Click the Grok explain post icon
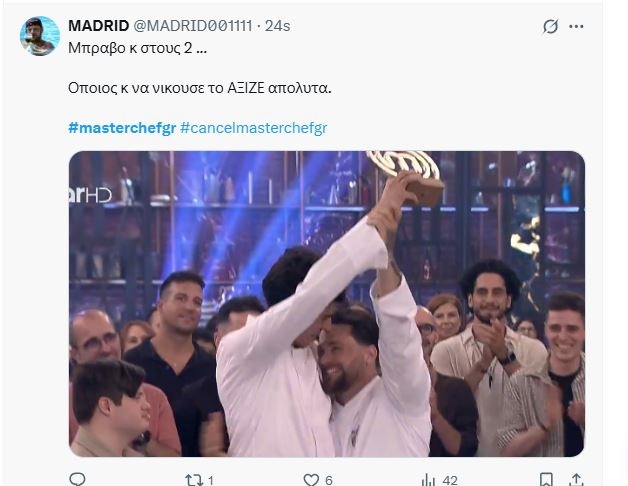 coord(550,26)
